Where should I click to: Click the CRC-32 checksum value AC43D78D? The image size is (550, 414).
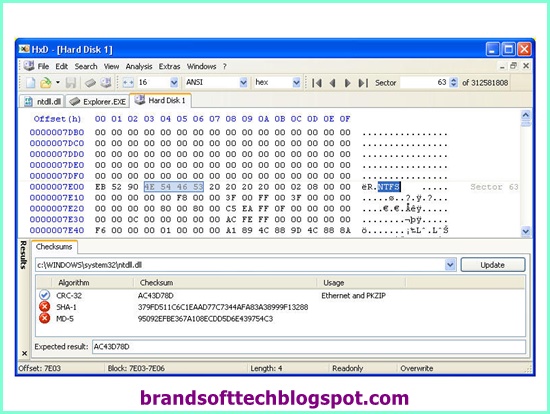coord(156,296)
